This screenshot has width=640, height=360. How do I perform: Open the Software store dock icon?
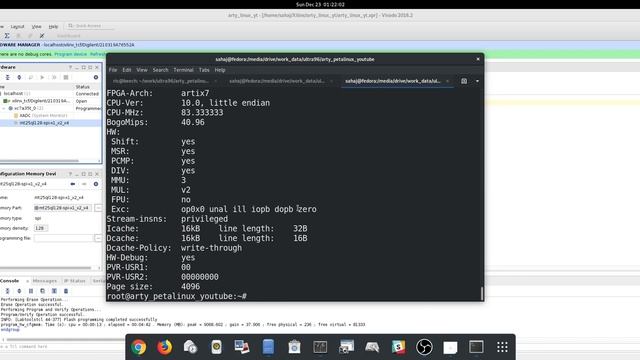[x=294, y=347]
